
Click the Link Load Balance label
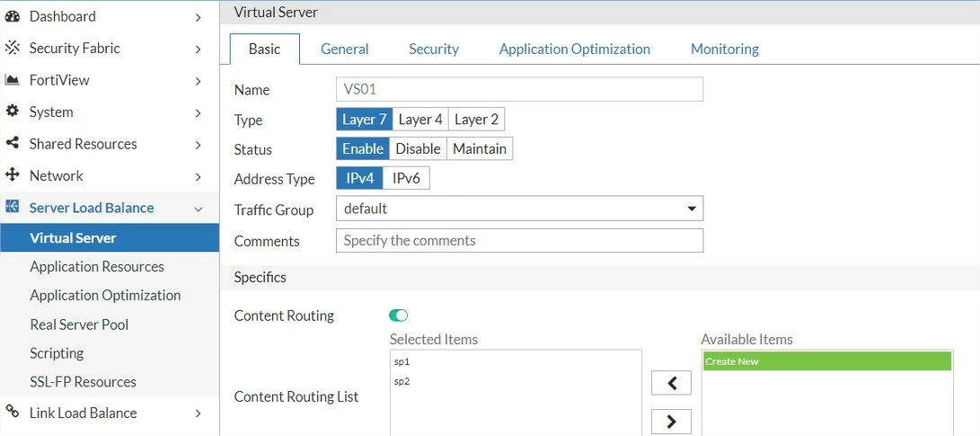coord(84,413)
